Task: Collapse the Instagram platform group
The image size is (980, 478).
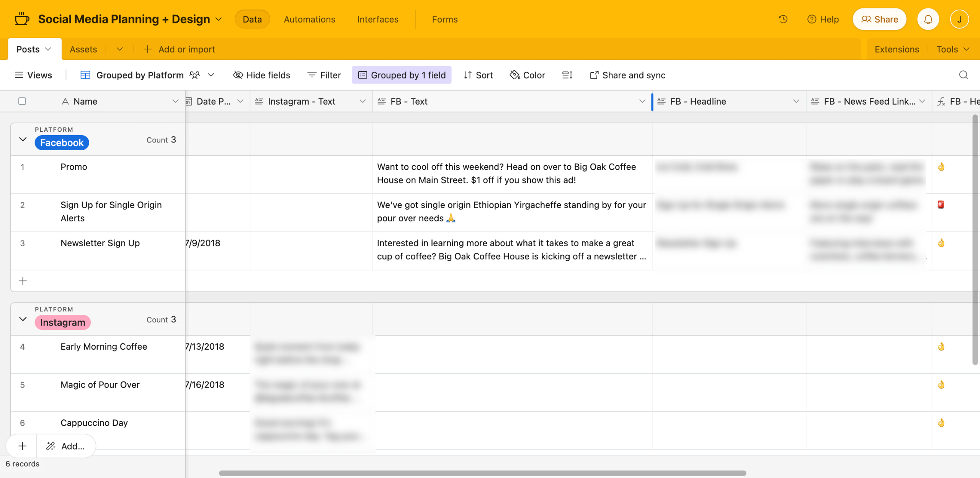Action: [23, 319]
